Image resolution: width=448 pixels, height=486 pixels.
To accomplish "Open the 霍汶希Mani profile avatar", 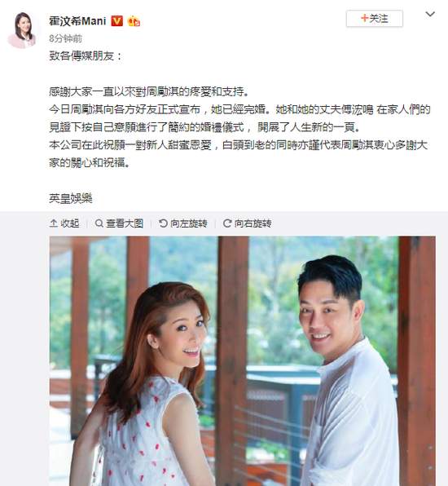I will pyautogui.click(x=22, y=29).
